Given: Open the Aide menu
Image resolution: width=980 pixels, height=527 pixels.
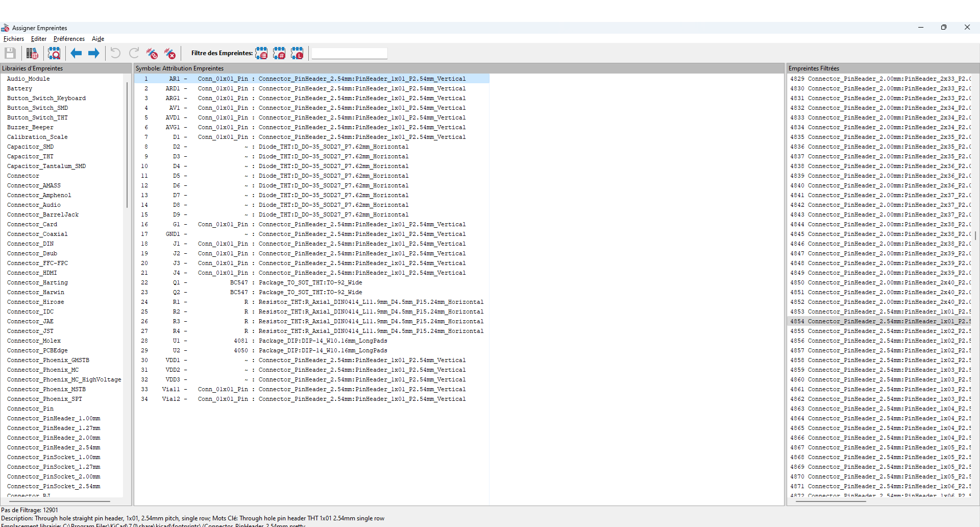Looking at the screenshot, I should point(98,39).
